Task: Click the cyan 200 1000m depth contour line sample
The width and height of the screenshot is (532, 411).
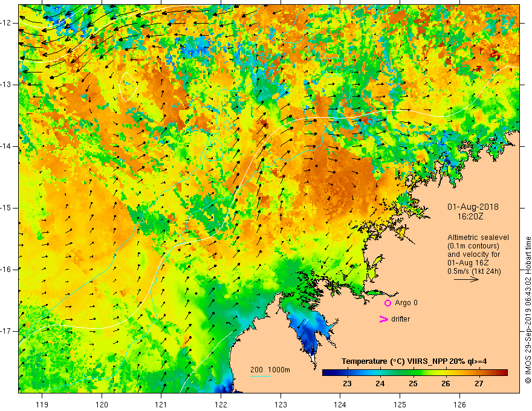Action: point(261,376)
